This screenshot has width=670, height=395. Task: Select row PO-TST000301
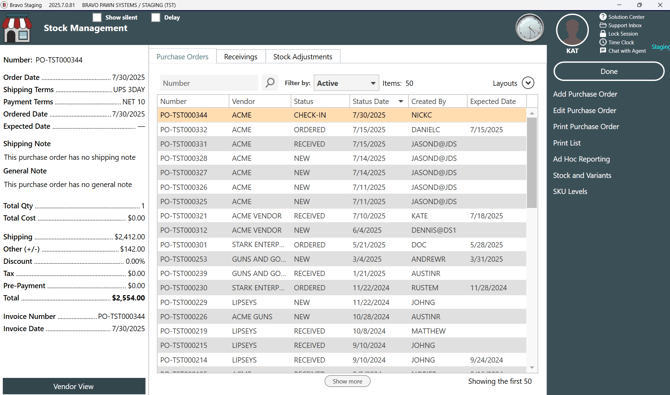click(342, 245)
